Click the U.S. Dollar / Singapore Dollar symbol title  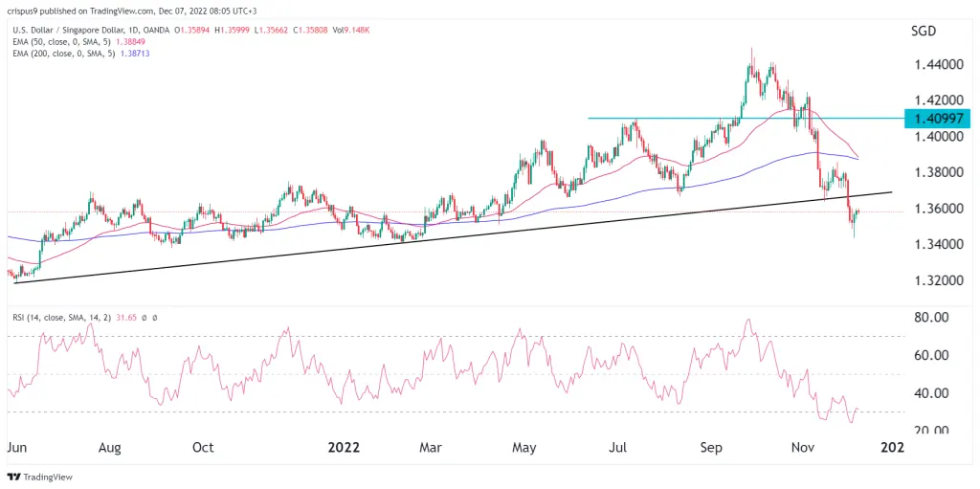click(x=67, y=30)
